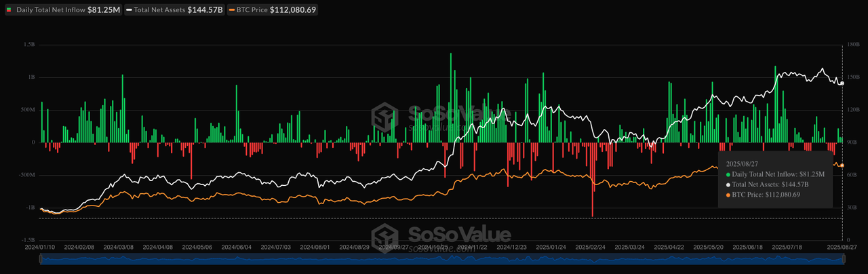Click the 2025/08/27 date in the tooltip
Image resolution: width=868 pixels, height=274 pixels.
click(741, 164)
